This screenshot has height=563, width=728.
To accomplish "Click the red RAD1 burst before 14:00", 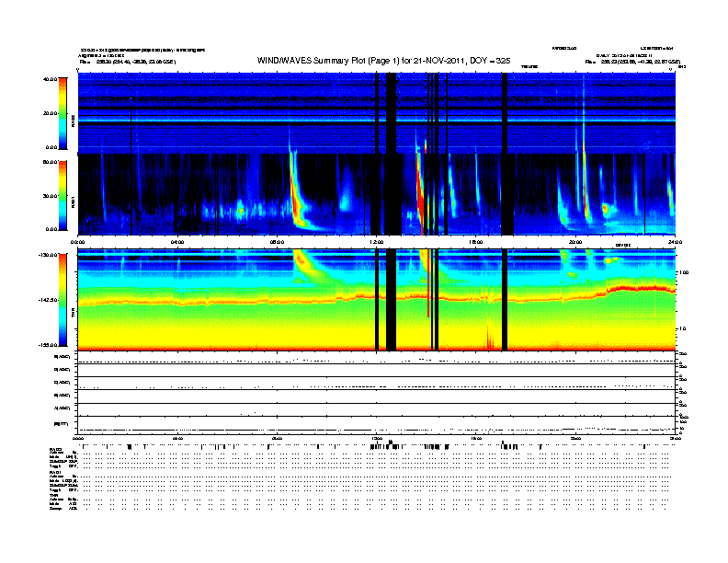I will [x=420, y=193].
